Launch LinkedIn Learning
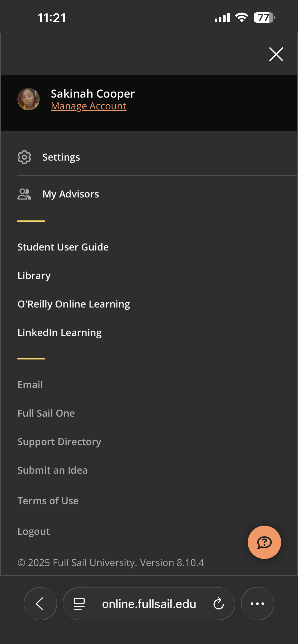The height and width of the screenshot is (644, 298). (x=60, y=332)
